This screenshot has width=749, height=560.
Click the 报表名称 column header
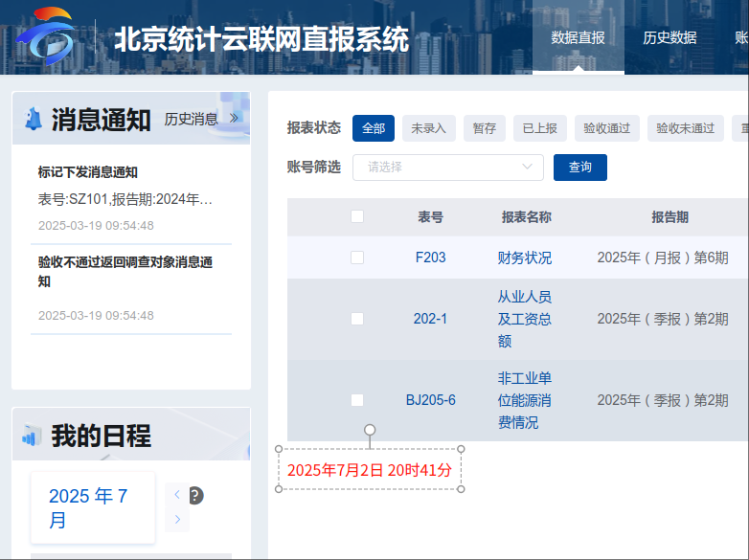coord(527,216)
